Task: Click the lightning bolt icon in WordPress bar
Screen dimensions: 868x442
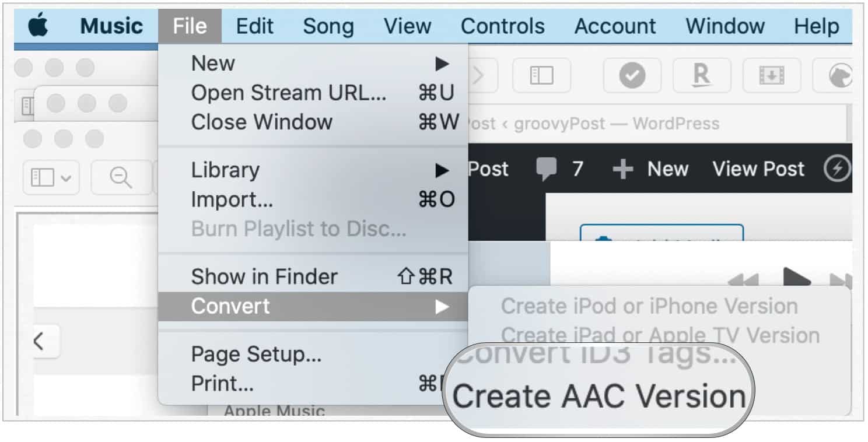Action: point(836,169)
